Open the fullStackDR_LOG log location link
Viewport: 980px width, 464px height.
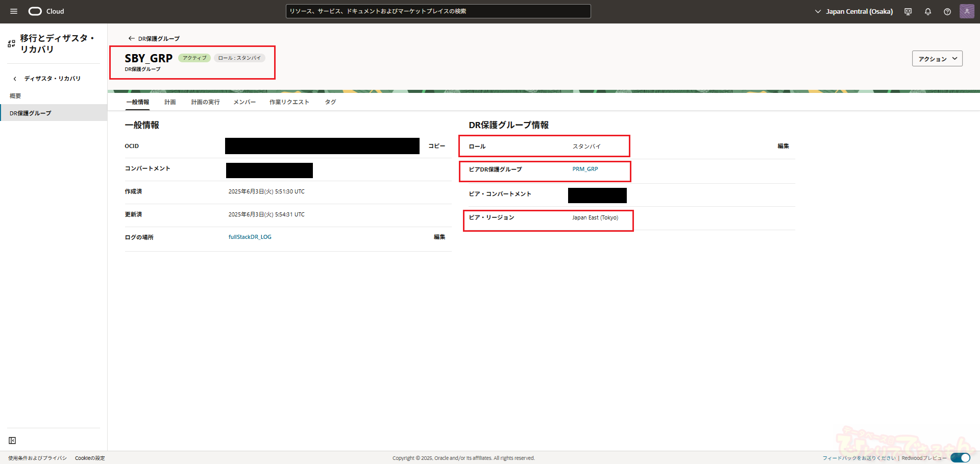point(250,237)
